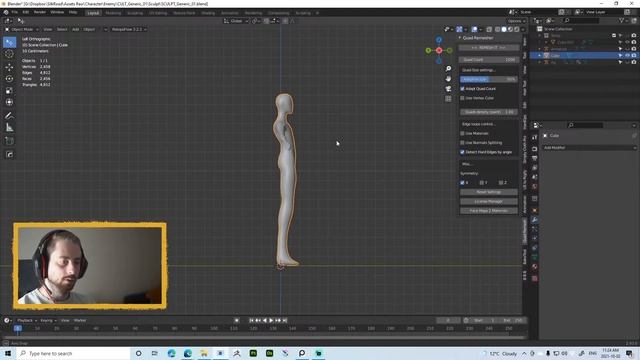Image resolution: width=640 pixels, height=360 pixels.
Task: Open the Render properties tab icon
Action: 534,149
